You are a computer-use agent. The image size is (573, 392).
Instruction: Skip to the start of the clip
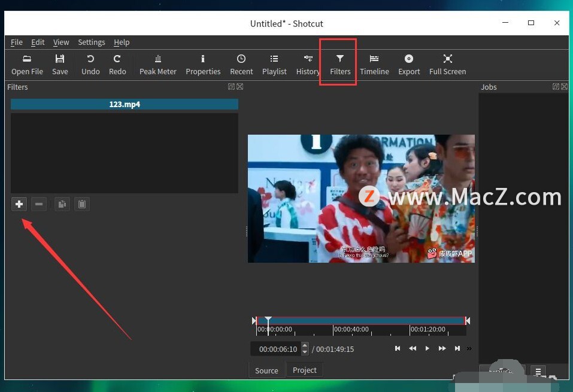point(398,348)
